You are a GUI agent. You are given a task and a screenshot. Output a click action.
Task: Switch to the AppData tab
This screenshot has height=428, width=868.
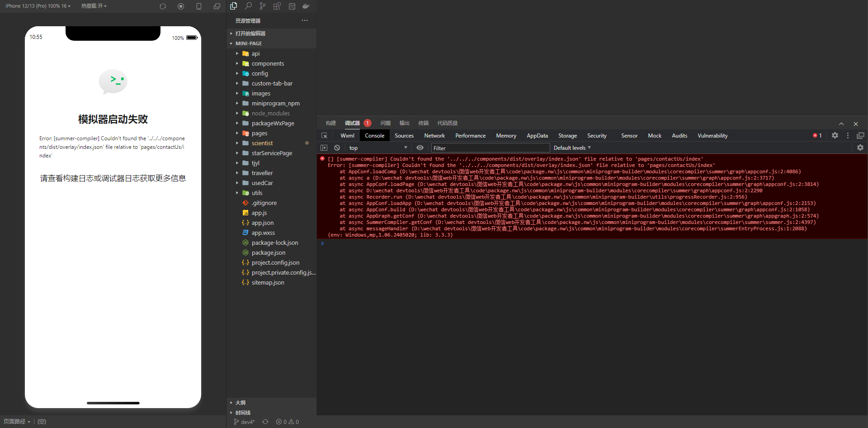pyautogui.click(x=537, y=136)
